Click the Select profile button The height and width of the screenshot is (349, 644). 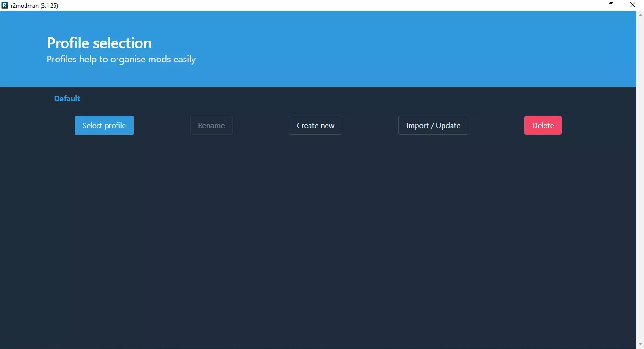(x=104, y=125)
